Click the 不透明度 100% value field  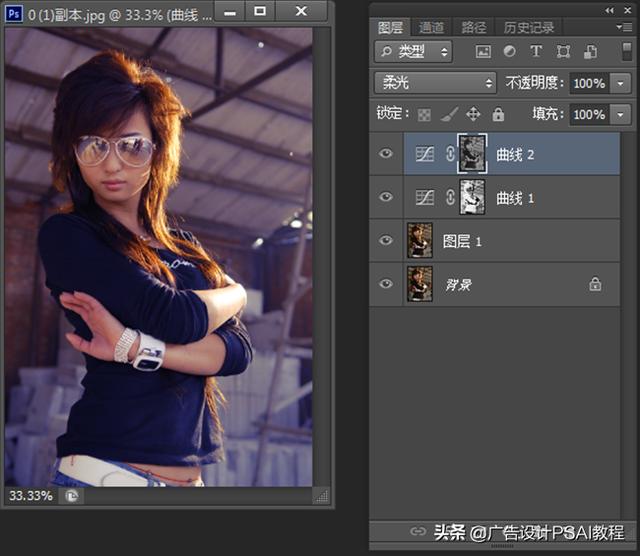(x=589, y=84)
